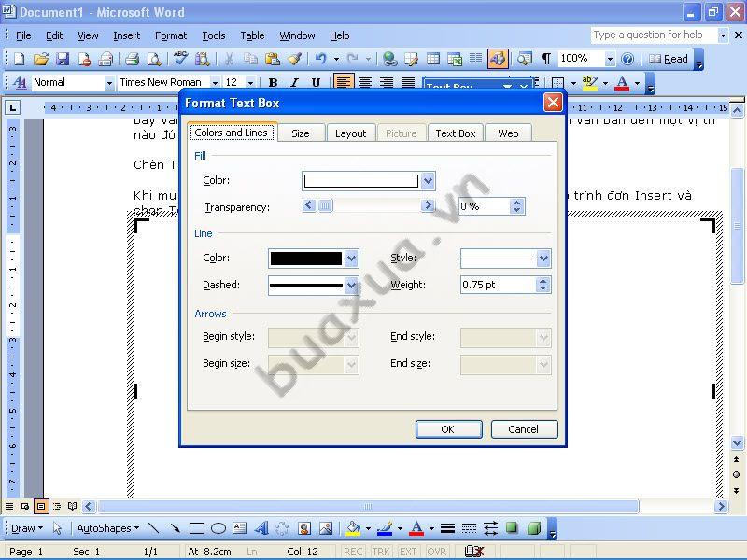Viewport: 747px width, 560px height.
Task: Run Spelling and Grammar check icon
Action: click(180, 59)
